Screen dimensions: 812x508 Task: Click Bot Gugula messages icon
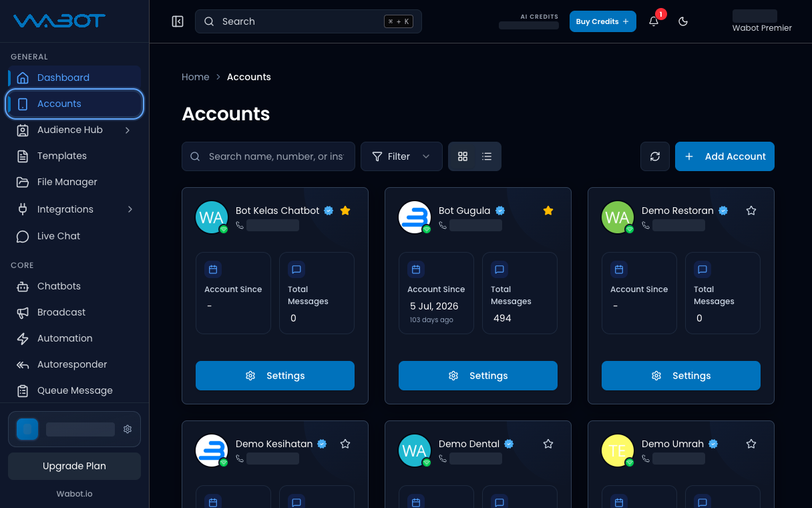tap(499, 269)
